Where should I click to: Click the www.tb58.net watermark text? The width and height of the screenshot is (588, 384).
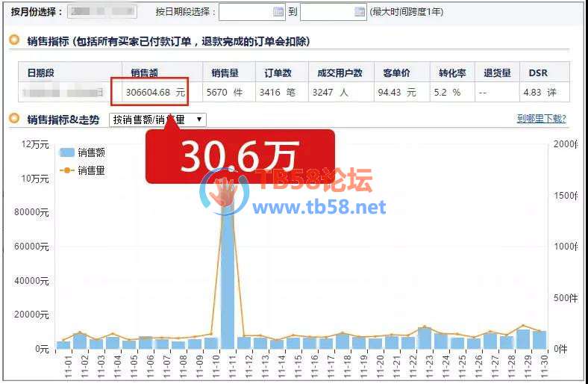point(319,206)
